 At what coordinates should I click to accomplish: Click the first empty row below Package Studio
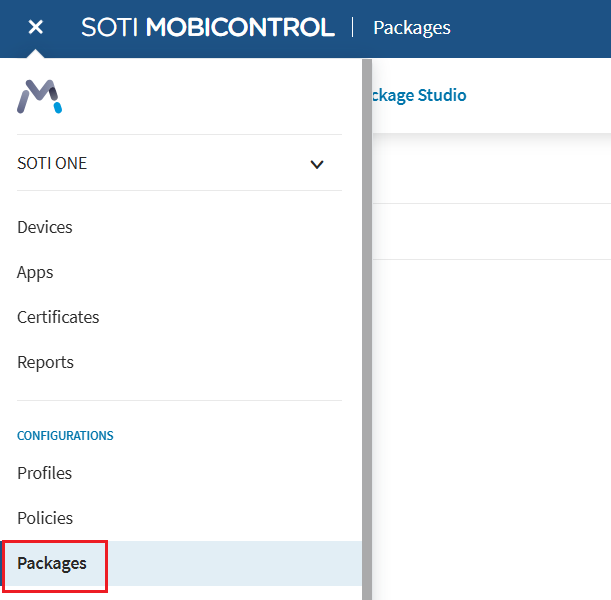pos(490,169)
